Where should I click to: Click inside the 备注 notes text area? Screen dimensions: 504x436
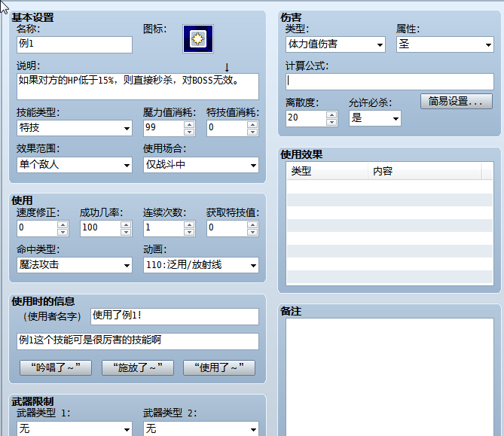click(x=389, y=377)
